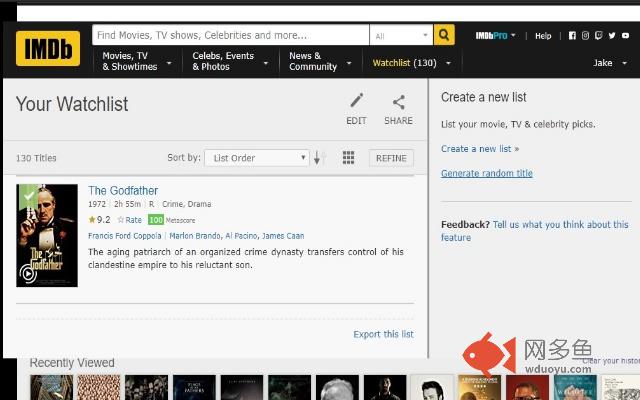Focus the Find Movies search field

point(231,35)
